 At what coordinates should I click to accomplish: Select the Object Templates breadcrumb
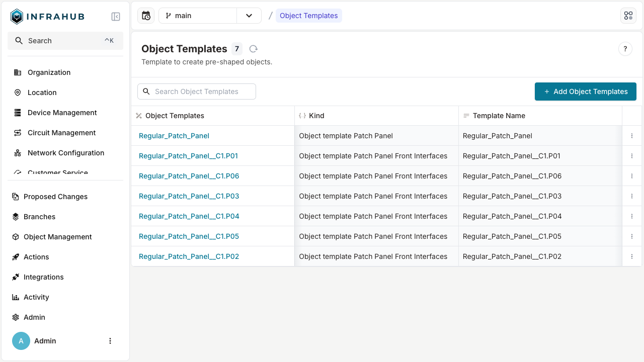pyautogui.click(x=308, y=16)
